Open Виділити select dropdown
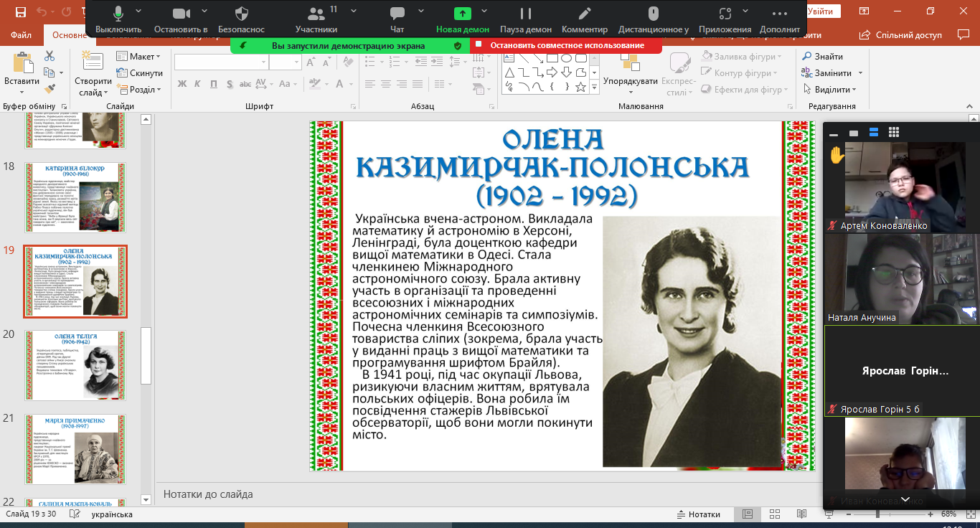The height and width of the screenshot is (528, 980). (x=829, y=90)
